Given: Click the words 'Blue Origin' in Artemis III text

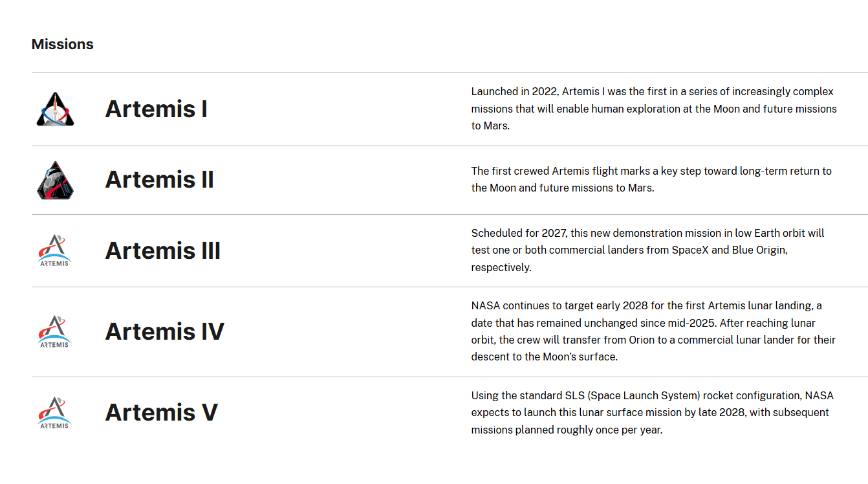Looking at the screenshot, I should pos(758,250).
